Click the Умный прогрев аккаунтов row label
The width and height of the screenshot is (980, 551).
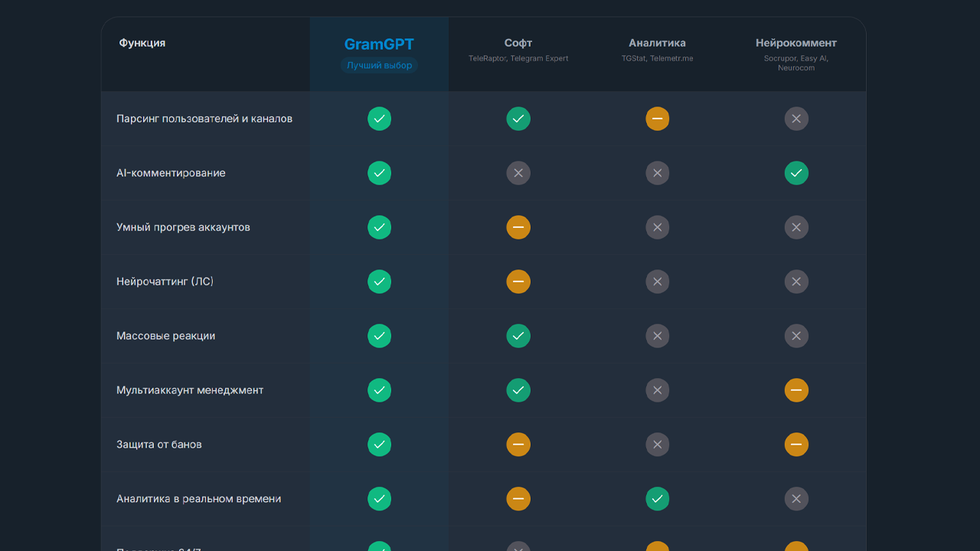183,227
